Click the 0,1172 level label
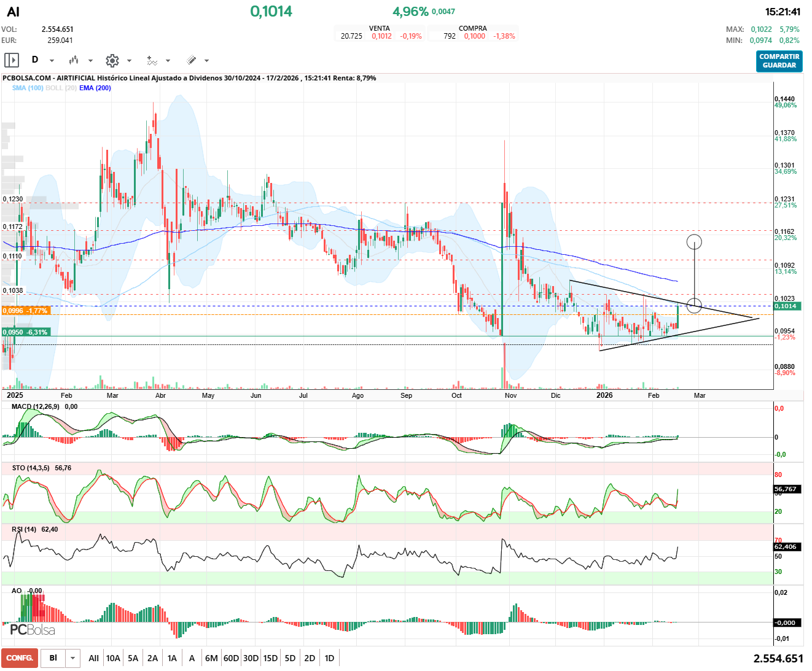812x671 pixels. tap(13, 227)
